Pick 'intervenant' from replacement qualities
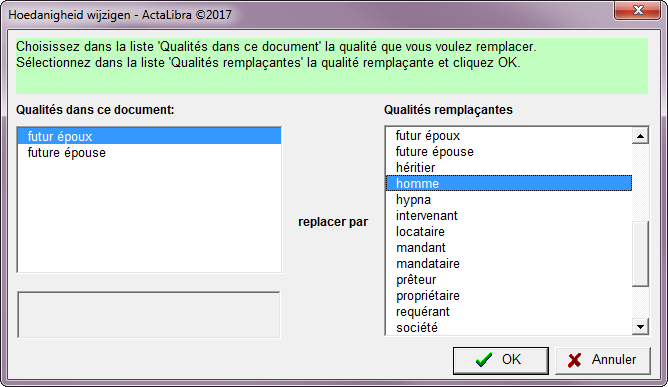 click(509, 216)
